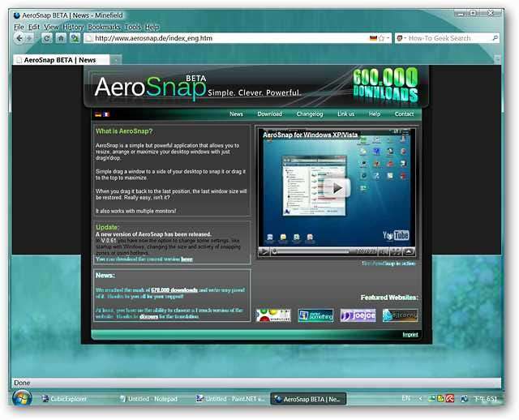Viewport: 519px width, 420px height.
Task: Open address bar history dropdown arrow
Action: [x=388, y=38]
